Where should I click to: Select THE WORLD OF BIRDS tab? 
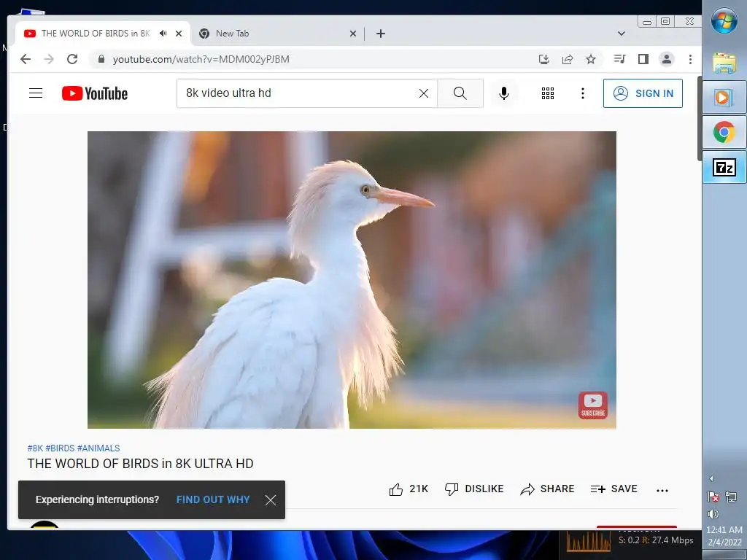coord(96,34)
